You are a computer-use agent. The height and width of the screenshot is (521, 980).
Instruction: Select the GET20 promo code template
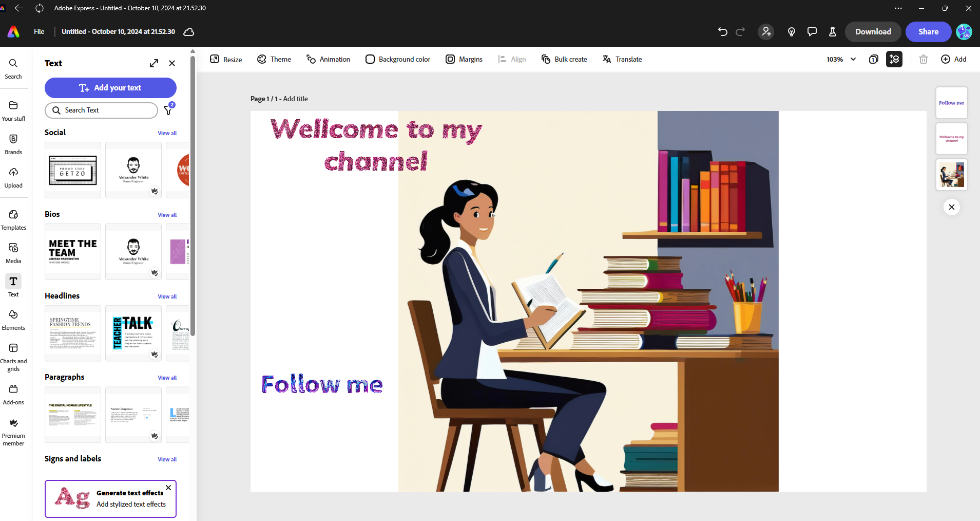73,170
